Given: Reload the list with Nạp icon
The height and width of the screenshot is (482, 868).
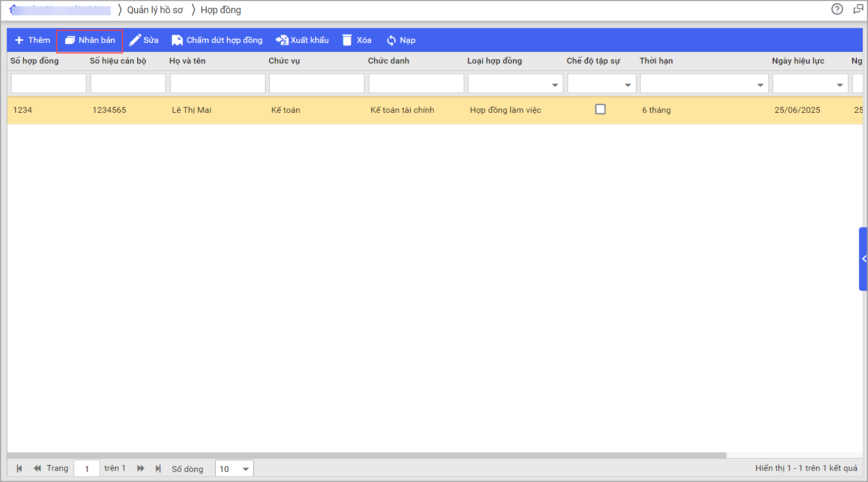Looking at the screenshot, I should pyautogui.click(x=391, y=40).
